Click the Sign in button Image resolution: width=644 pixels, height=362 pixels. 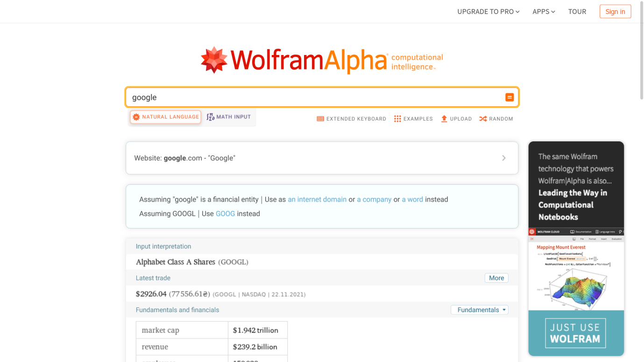tap(615, 12)
